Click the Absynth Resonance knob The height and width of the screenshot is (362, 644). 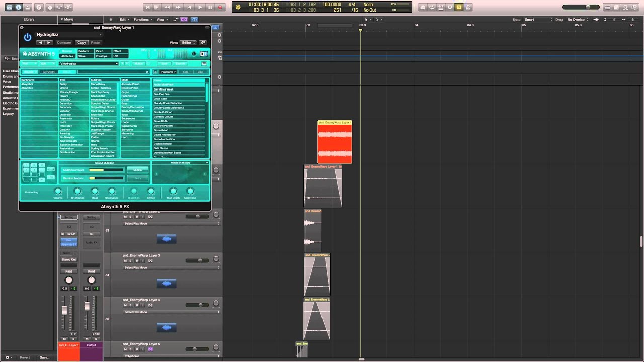coord(112,191)
